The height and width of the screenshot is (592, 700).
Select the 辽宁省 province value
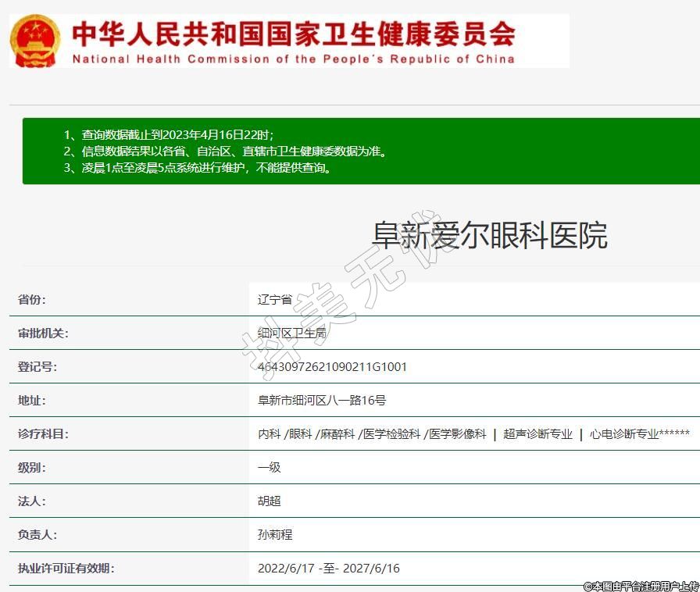click(x=275, y=300)
